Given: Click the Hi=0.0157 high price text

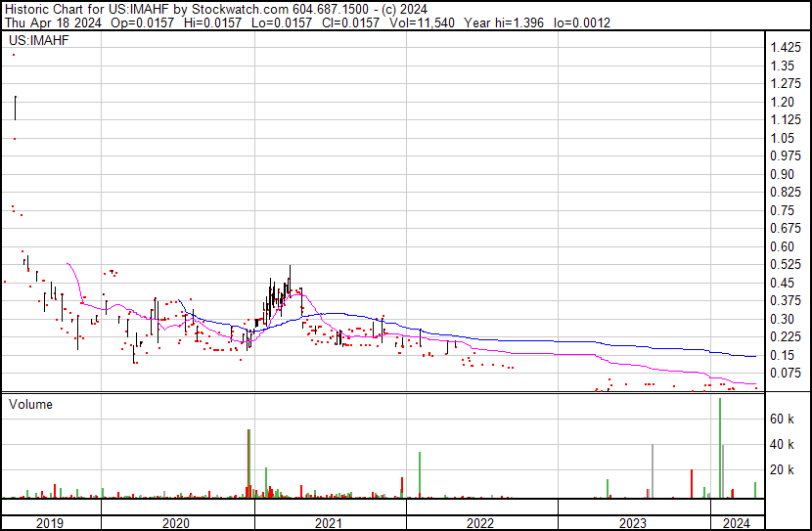Looking at the screenshot, I should click(213, 22).
